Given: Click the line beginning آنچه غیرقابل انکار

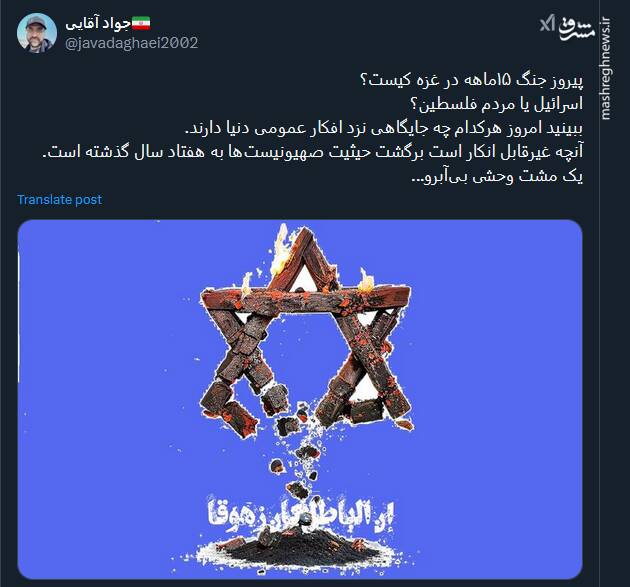Looking at the screenshot, I should [313, 153].
